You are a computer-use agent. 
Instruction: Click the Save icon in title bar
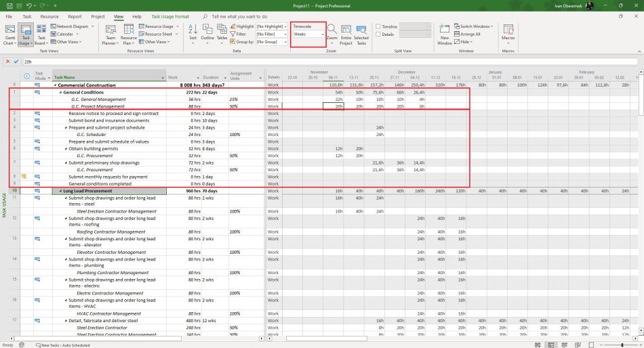pyautogui.click(x=9, y=5)
